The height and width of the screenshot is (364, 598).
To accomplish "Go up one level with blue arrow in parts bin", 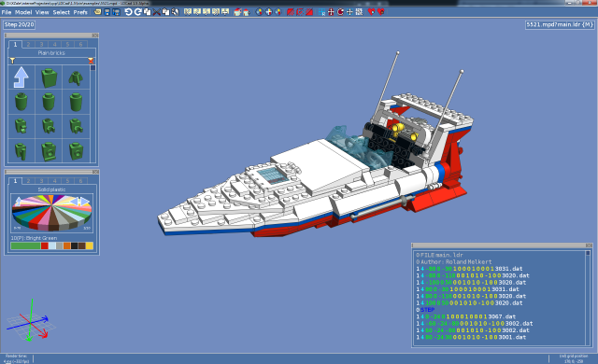I will click(21, 77).
